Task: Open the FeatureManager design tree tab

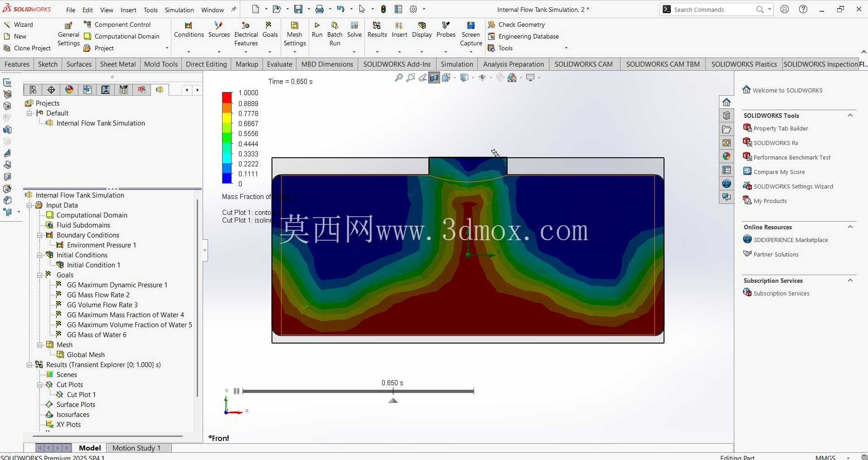Action: pos(33,90)
